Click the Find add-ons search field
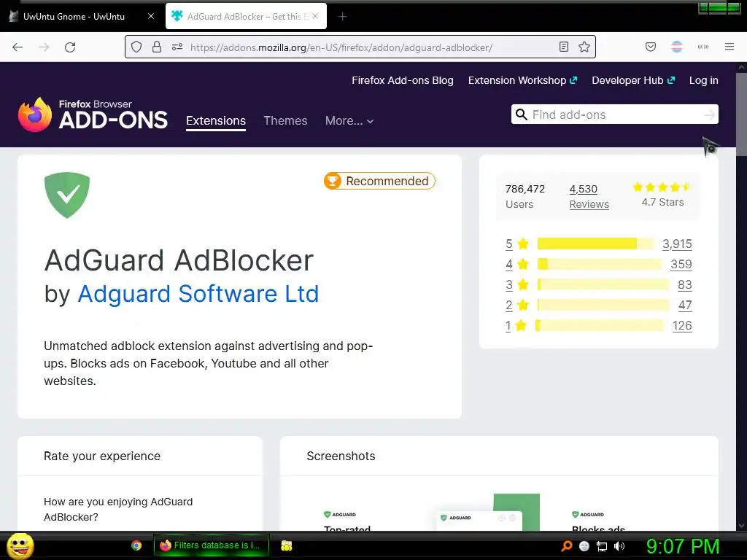This screenshot has width=747, height=560. [x=614, y=114]
